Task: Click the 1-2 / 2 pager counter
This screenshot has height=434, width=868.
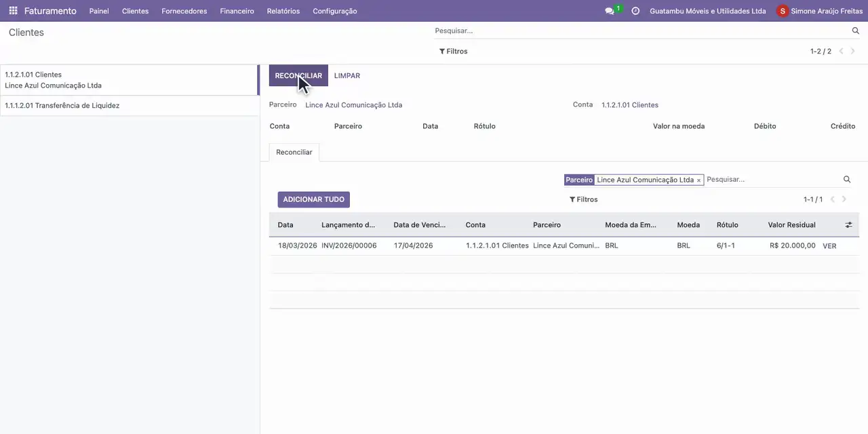Action: 821,51
